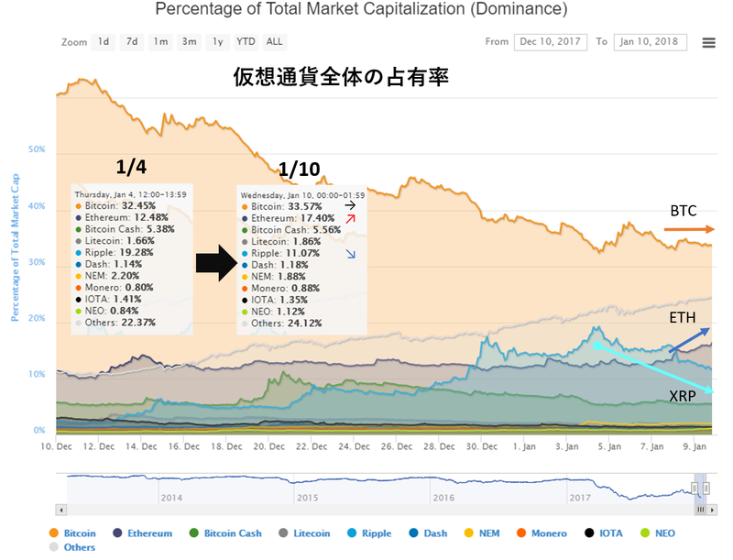Image resolution: width=733 pixels, height=560 pixels.
Task: Grab the navigator left range handle
Action: (x=695, y=489)
